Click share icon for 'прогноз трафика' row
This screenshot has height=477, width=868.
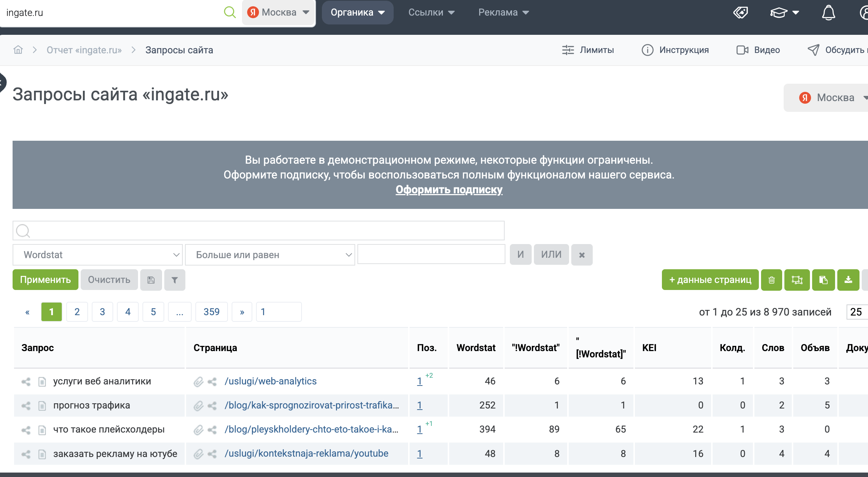pos(26,406)
